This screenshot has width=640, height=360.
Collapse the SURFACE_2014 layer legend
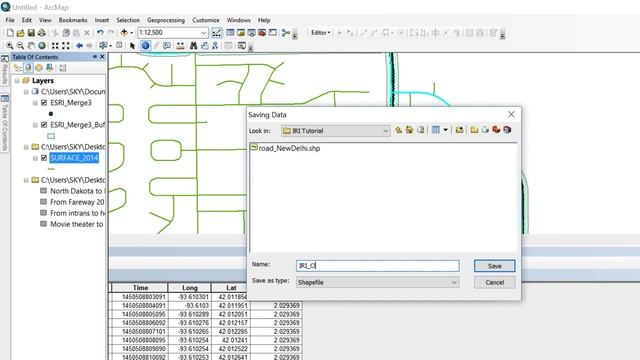click(x=36, y=158)
